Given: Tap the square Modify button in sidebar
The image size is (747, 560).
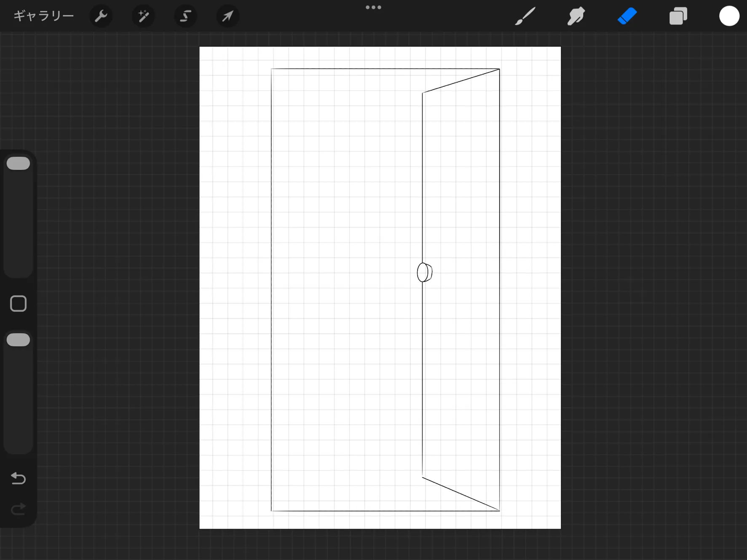Looking at the screenshot, I should pos(18,303).
